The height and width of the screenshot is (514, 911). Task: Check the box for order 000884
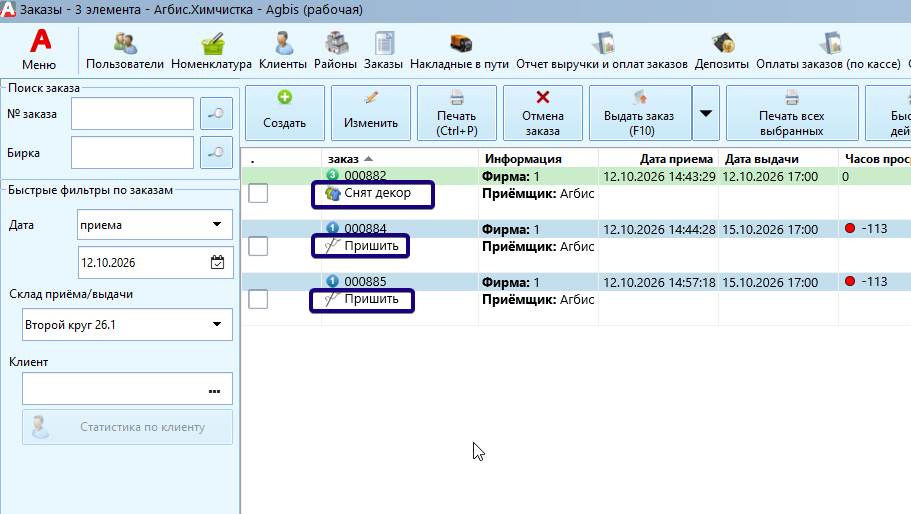(x=258, y=246)
